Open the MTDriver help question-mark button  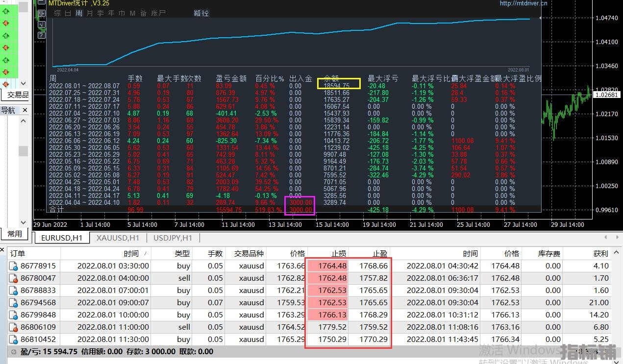(x=42, y=35)
